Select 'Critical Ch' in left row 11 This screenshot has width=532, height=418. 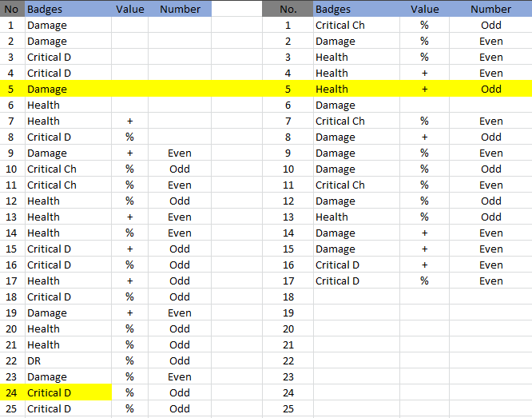[x=68, y=185]
